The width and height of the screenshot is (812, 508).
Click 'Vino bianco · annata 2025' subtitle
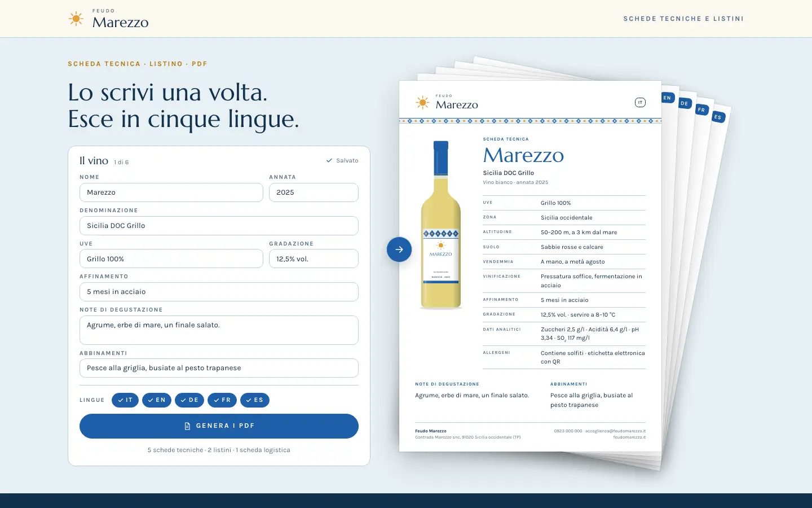tap(515, 182)
